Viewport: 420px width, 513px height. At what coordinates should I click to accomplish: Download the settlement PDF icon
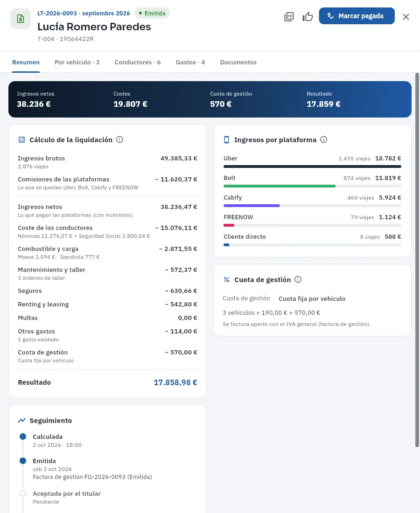tap(289, 16)
